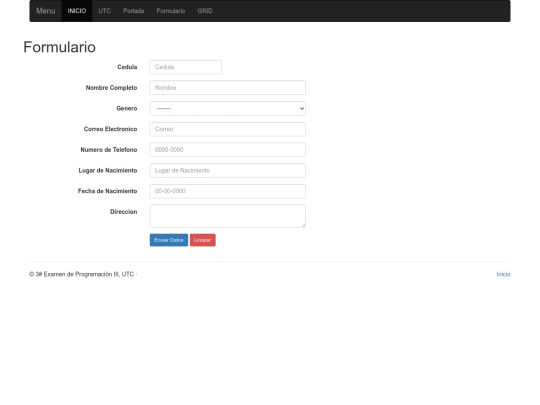Viewport: 540px width, 405px height.
Task: Click the Numero de Telefono label
Action: click(109, 150)
